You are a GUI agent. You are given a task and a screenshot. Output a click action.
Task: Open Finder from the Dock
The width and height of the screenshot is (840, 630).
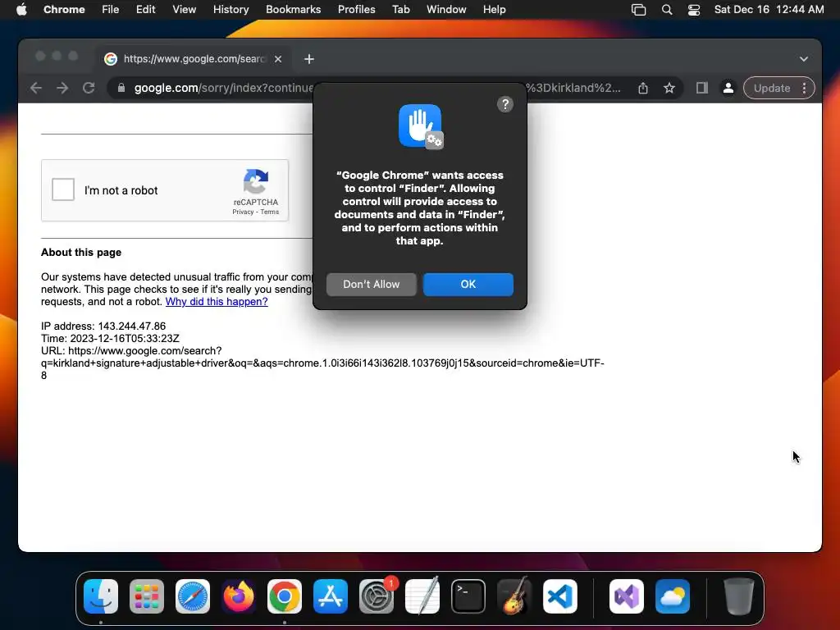click(101, 596)
